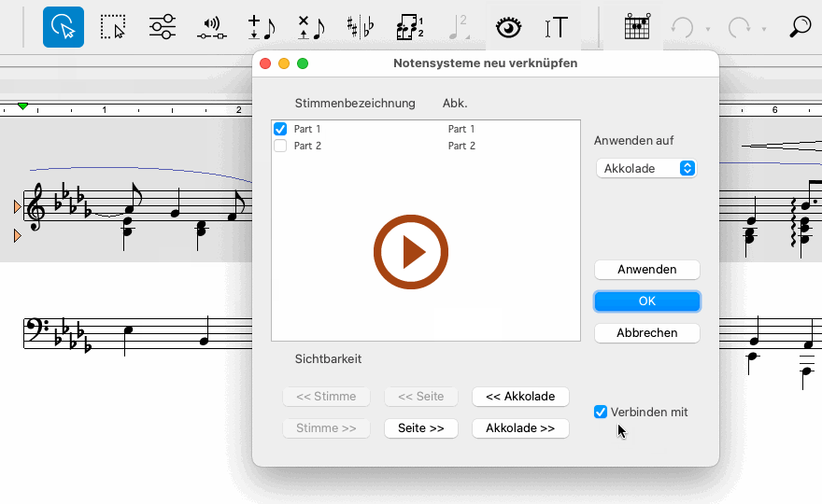
Task: Disable the Verbinden mit checkbox
Action: (601, 412)
